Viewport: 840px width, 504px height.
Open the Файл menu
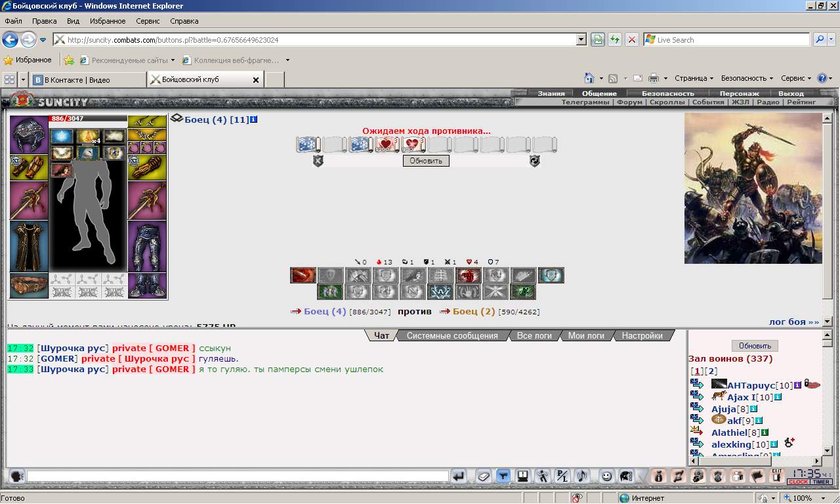(x=13, y=21)
